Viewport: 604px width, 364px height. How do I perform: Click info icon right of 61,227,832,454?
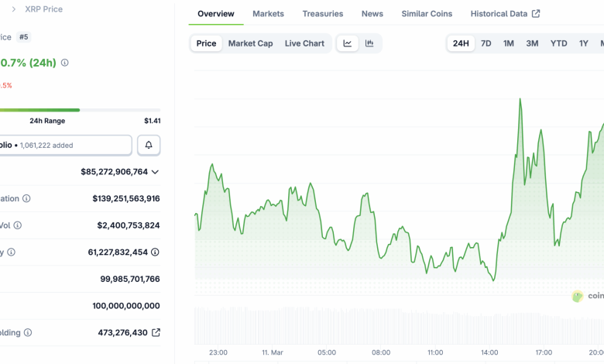155,252
